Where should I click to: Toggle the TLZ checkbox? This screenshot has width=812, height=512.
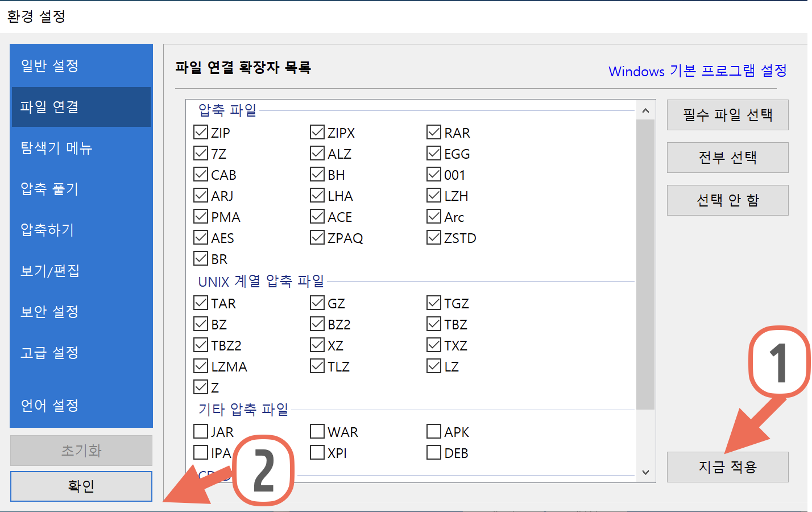(x=317, y=366)
